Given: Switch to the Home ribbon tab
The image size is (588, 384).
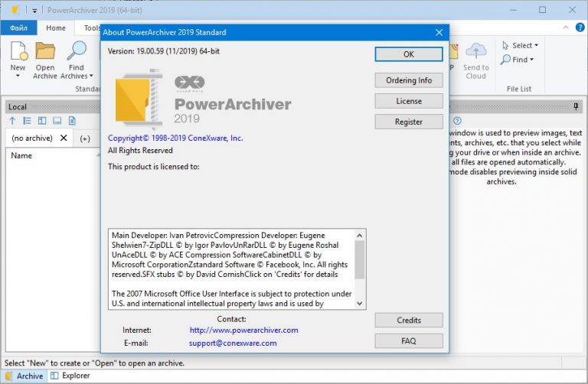Looking at the screenshot, I should pyautogui.click(x=55, y=28).
